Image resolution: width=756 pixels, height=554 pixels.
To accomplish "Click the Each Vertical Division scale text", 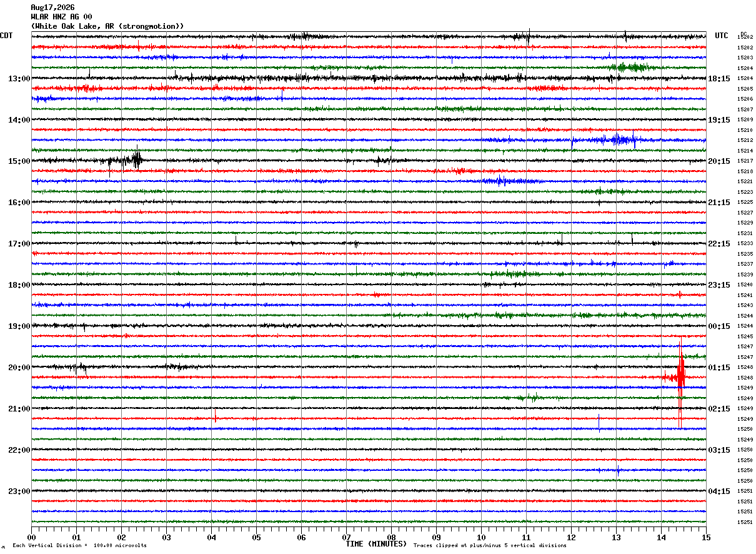I will point(79,546).
